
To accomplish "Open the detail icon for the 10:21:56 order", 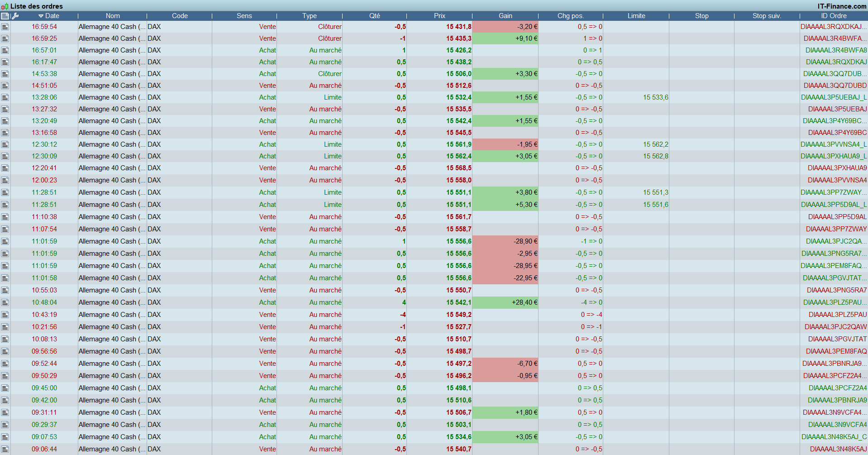I will click(5, 327).
